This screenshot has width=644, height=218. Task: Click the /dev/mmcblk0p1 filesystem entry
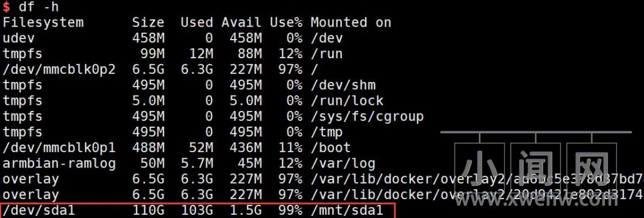pos(59,148)
